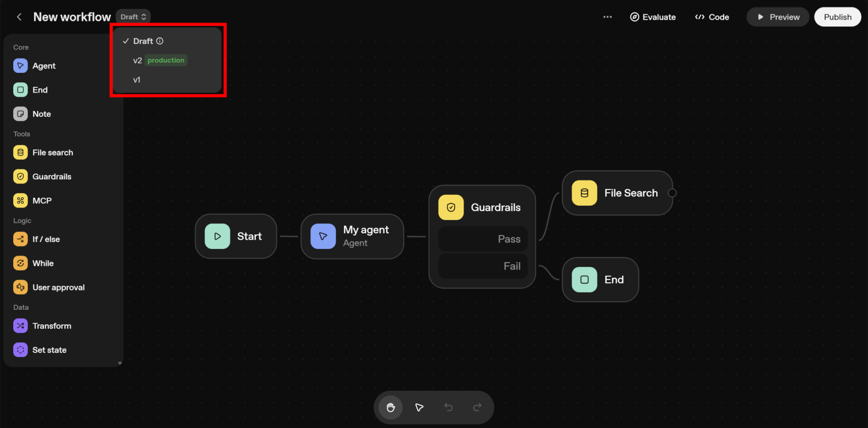Click the info icon next to Draft
Screen dimensions: 868x428
tap(160, 41)
